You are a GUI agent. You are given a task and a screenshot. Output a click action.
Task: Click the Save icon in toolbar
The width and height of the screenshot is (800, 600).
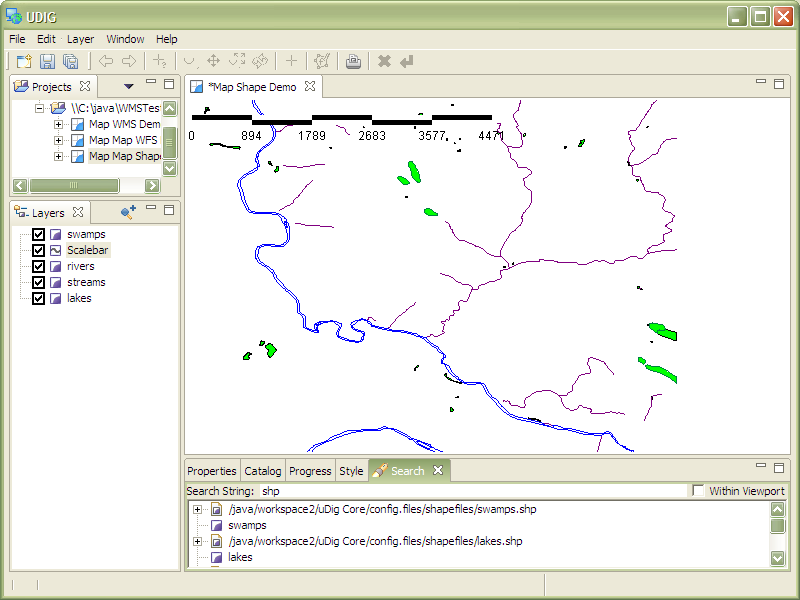(47, 61)
